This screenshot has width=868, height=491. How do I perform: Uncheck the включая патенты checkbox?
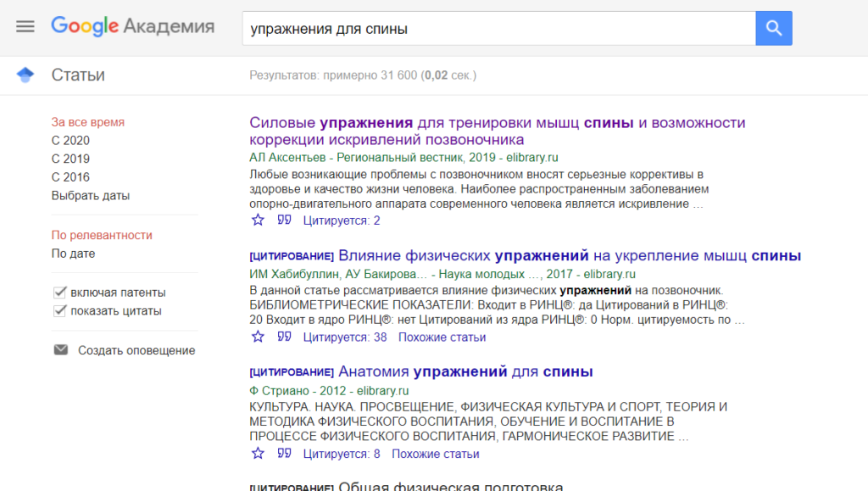click(x=60, y=293)
